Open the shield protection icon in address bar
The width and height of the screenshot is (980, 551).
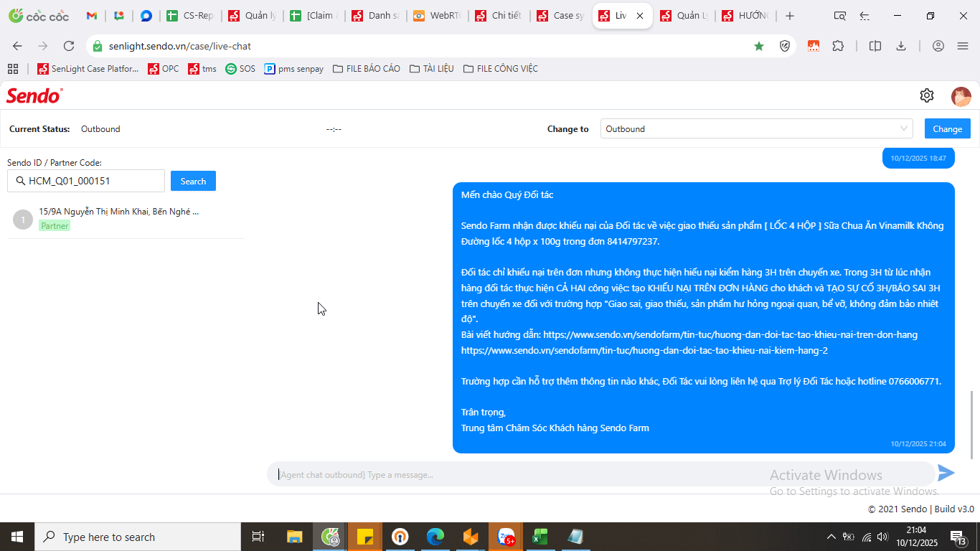point(785,46)
